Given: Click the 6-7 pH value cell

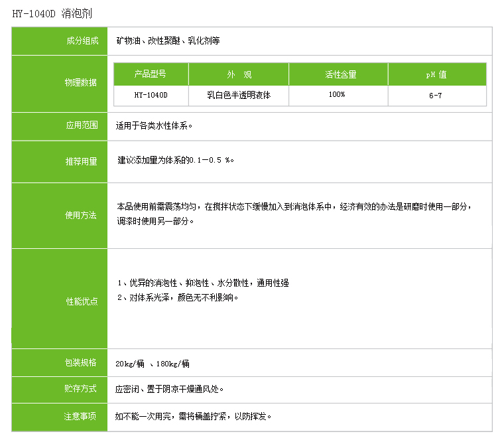Looking at the screenshot, I should (x=436, y=96).
